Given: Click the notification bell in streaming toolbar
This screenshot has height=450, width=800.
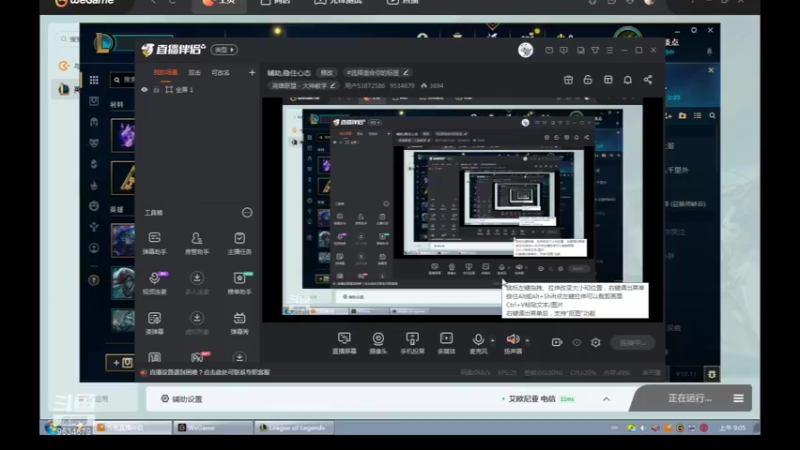Looking at the screenshot, I should point(628,80).
